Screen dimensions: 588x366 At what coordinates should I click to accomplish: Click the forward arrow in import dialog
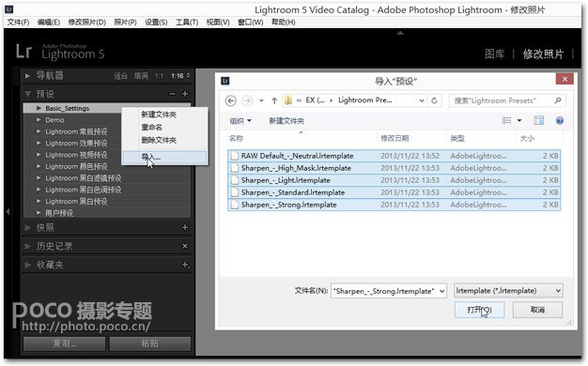[x=247, y=100]
